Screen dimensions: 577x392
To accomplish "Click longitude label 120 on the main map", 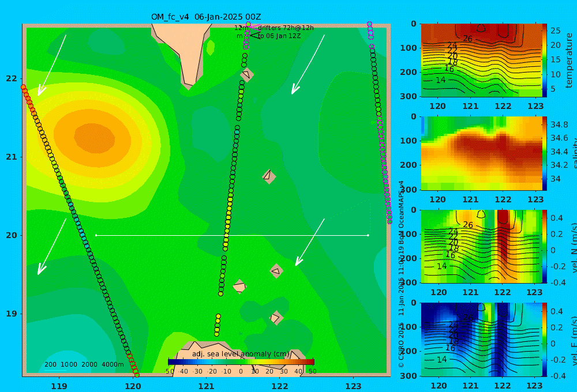I will tap(133, 386).
